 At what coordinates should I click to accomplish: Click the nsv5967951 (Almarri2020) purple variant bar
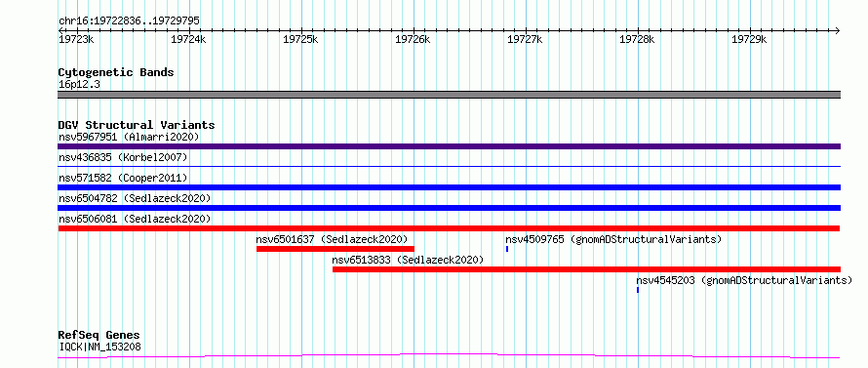point(449,146)
